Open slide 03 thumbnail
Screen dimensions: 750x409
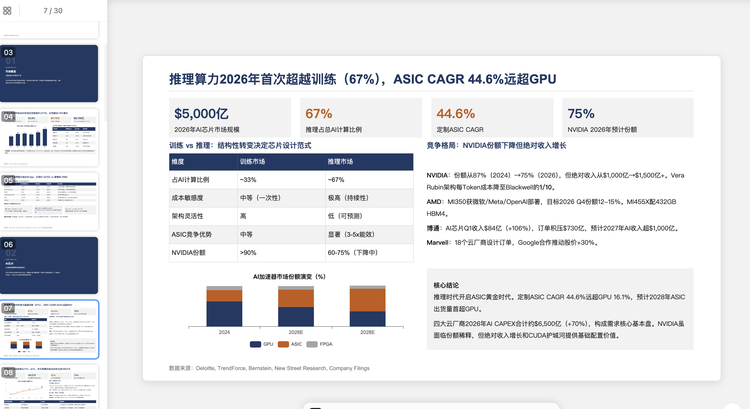[x=49, y=73]
